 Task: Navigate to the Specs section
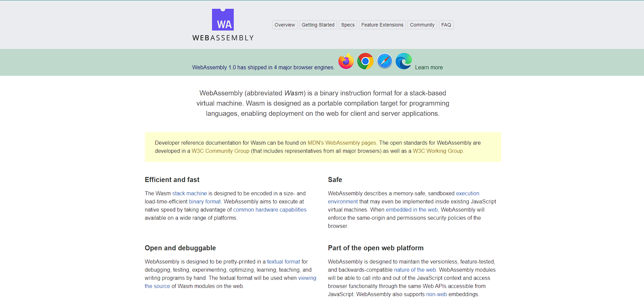click(x=347, y=24)
